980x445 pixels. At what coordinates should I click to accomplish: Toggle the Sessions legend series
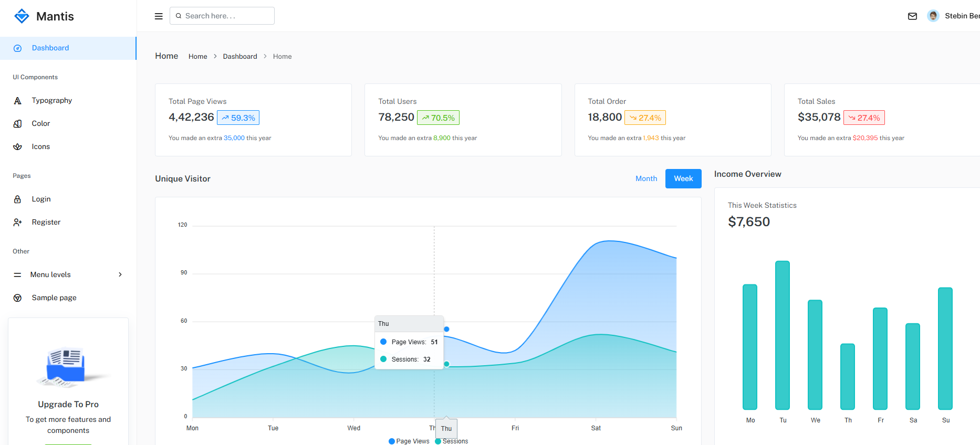click(452, 441)
